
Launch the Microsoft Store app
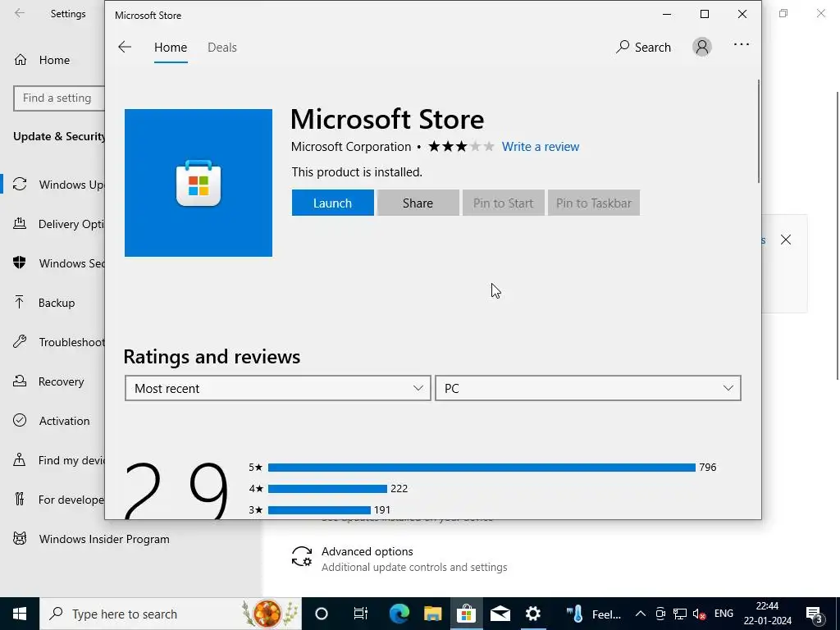click(333, 203)
